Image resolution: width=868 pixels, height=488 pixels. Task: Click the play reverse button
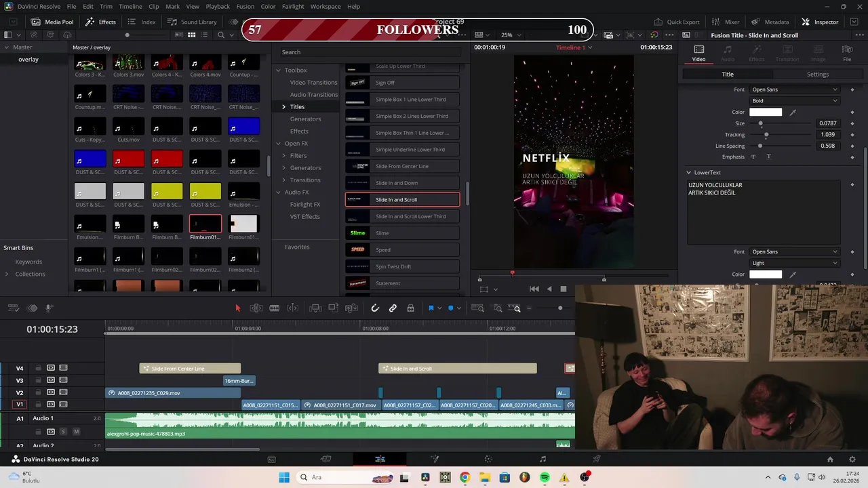[x=549, y=289]
